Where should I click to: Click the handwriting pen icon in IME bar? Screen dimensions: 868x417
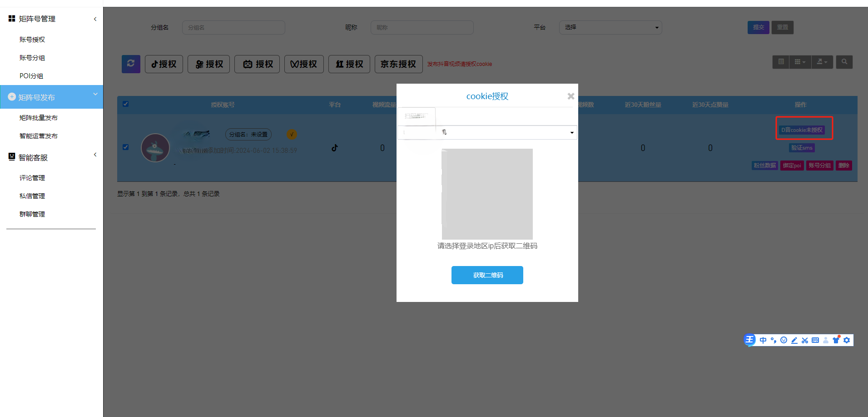794,340
